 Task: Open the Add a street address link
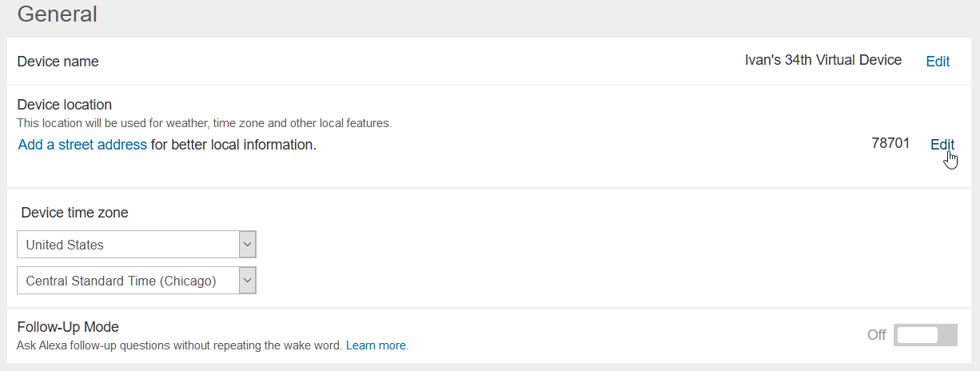[x=82, y=145]
